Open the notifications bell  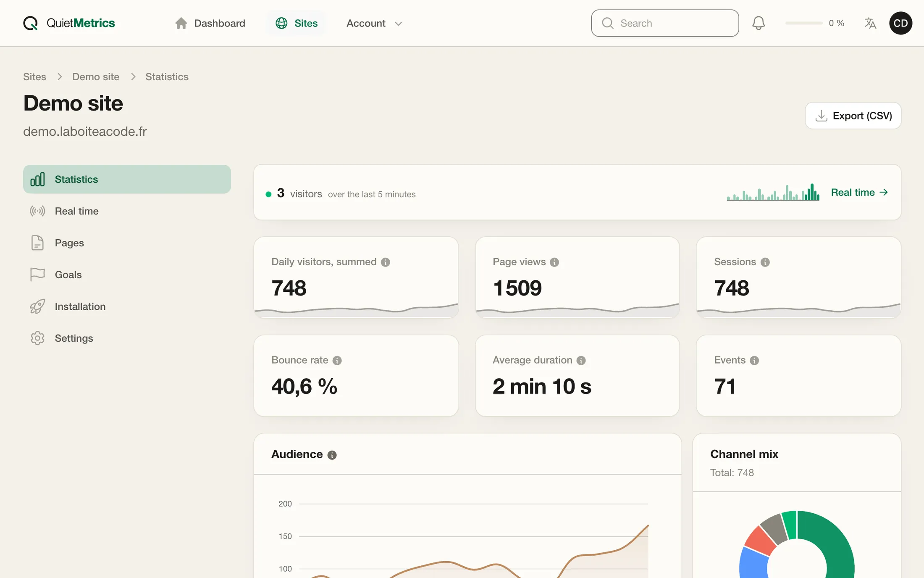point(759,23)
